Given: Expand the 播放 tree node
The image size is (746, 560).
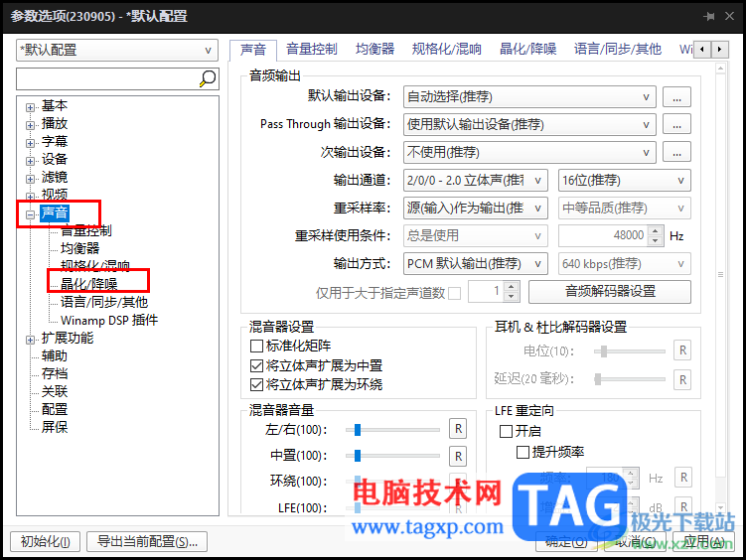Looking at the screenshot, I should 30,125.
